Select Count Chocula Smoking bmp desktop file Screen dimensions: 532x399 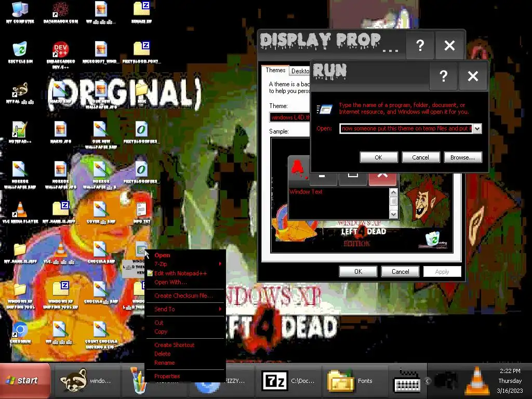pos(101,335)
